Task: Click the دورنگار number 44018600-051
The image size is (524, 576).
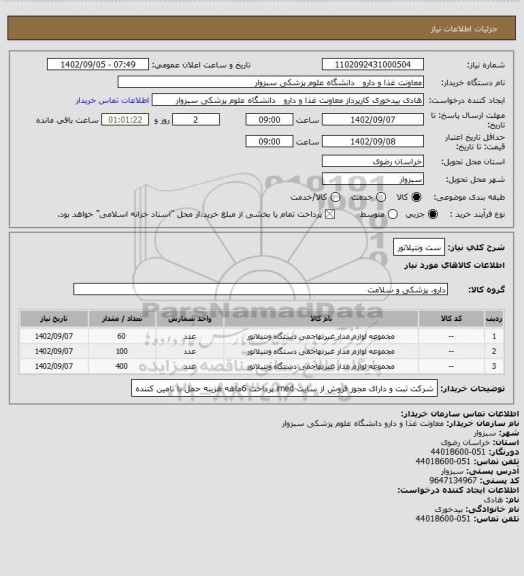Action: [458, 451]
